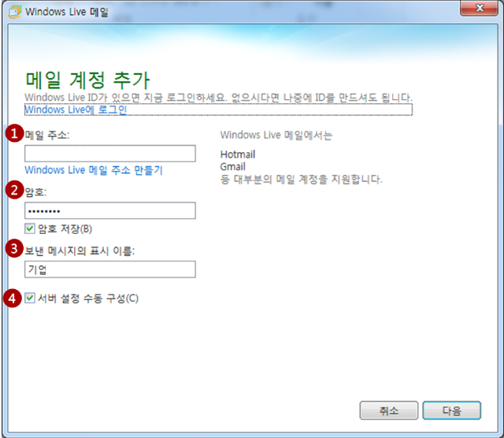The image size is (504, 438).
Task: Close the Windows Live 메일 dialog
Action: [x=480, y=8]
